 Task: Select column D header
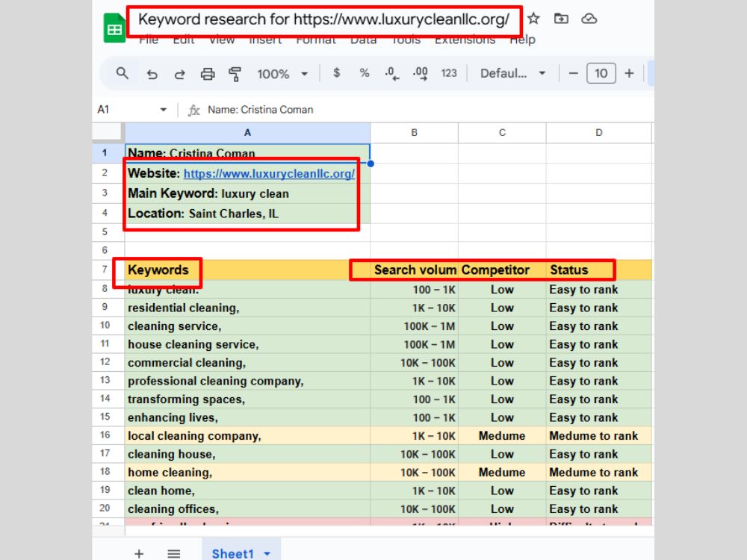pos(599,133)
